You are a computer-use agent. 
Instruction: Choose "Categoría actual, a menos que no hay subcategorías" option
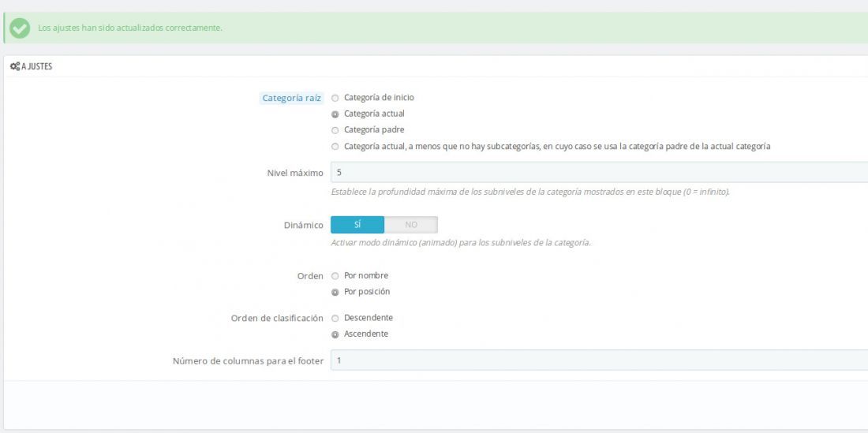335,147
